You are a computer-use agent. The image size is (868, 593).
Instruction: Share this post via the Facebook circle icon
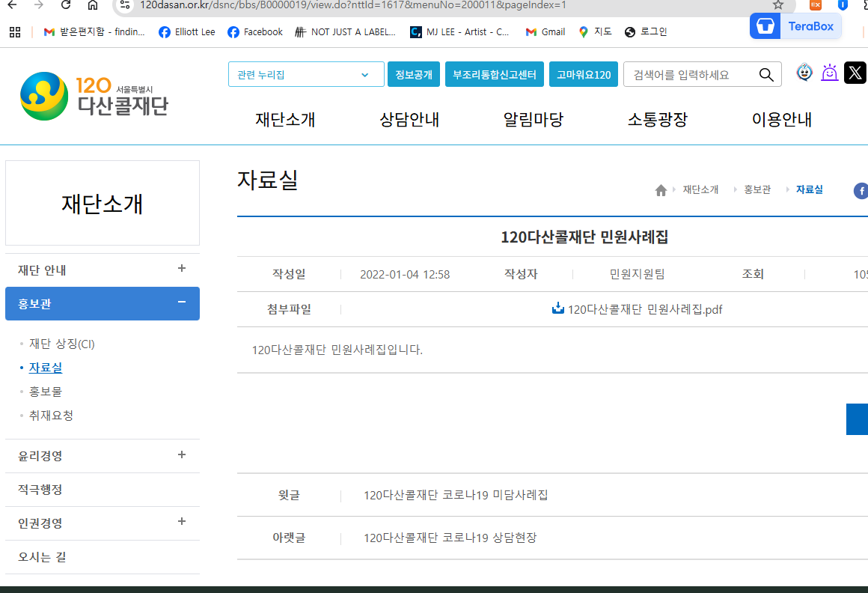(860, 191)
